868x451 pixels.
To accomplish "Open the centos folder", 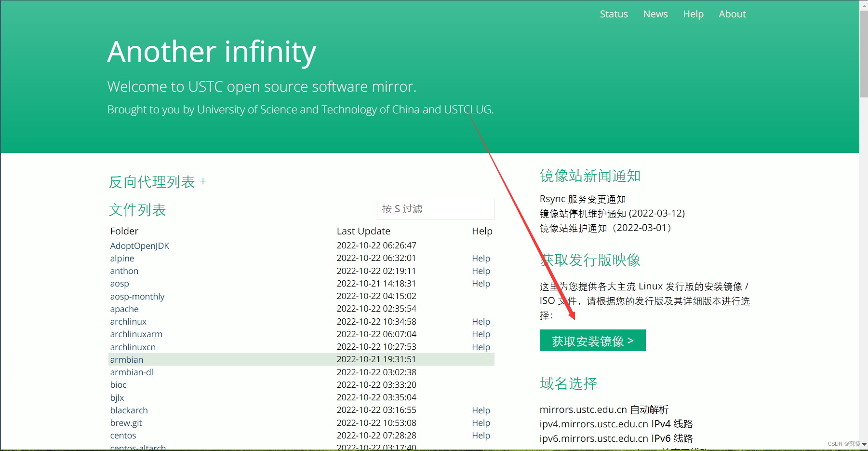I will click(123, 435).
